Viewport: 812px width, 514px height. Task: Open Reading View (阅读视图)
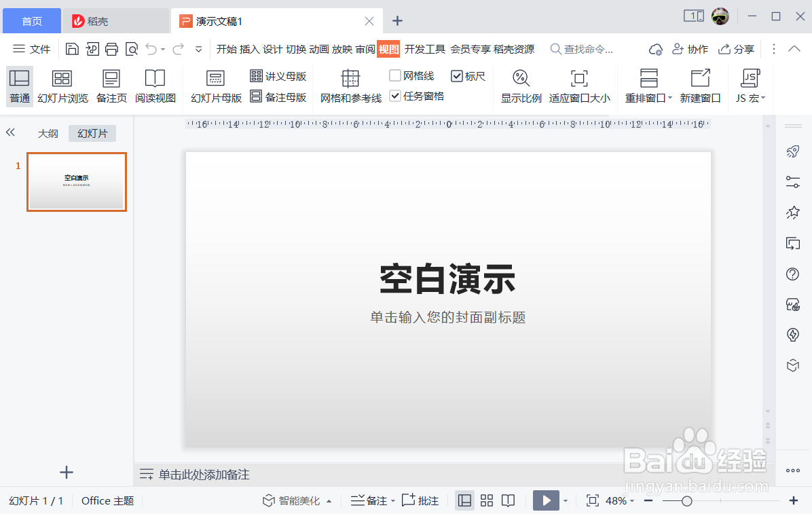155,86
